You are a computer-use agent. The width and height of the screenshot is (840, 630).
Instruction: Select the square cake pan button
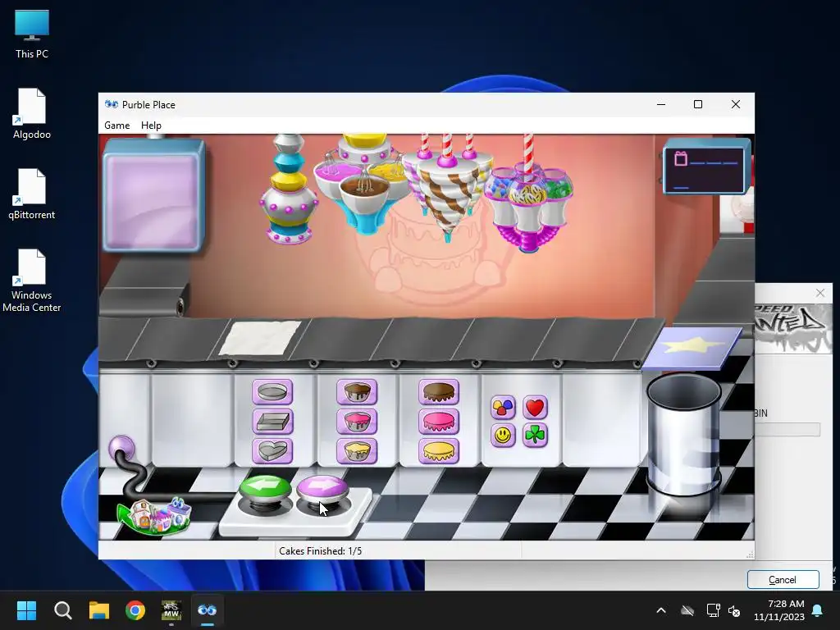272,422
